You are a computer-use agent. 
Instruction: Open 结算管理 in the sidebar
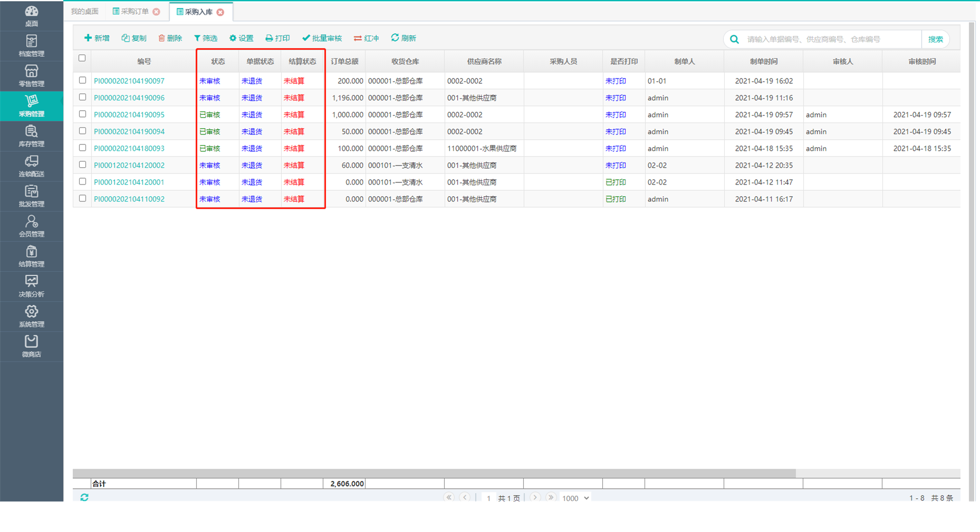[32, 256]
